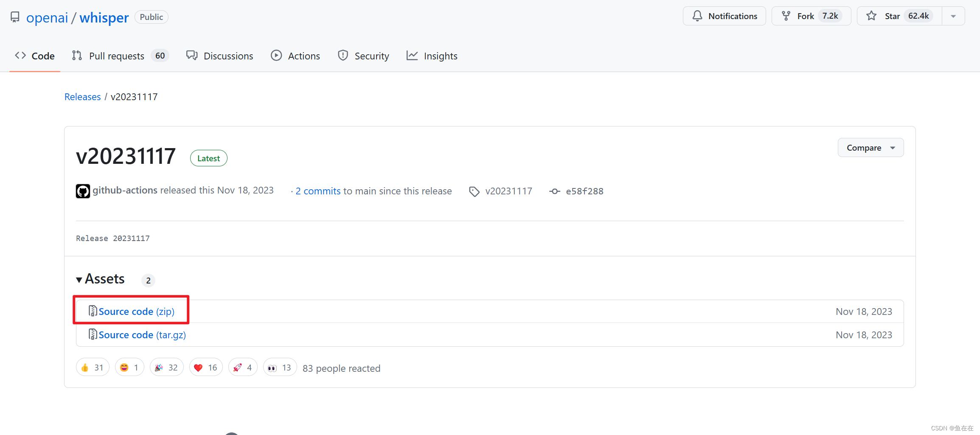Click the Insights graph icon
980x435 pixels.
[x=412, y=56]
